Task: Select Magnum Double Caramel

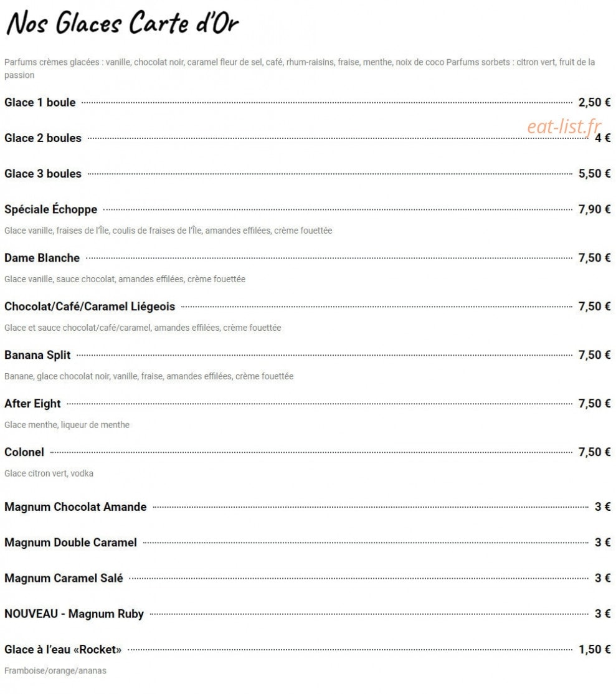Action: 71,542
